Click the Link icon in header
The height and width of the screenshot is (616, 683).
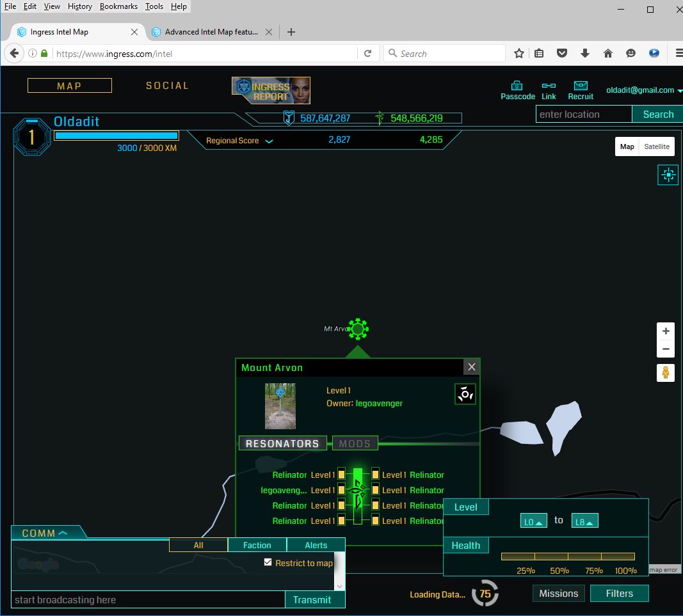pos(549,86)
